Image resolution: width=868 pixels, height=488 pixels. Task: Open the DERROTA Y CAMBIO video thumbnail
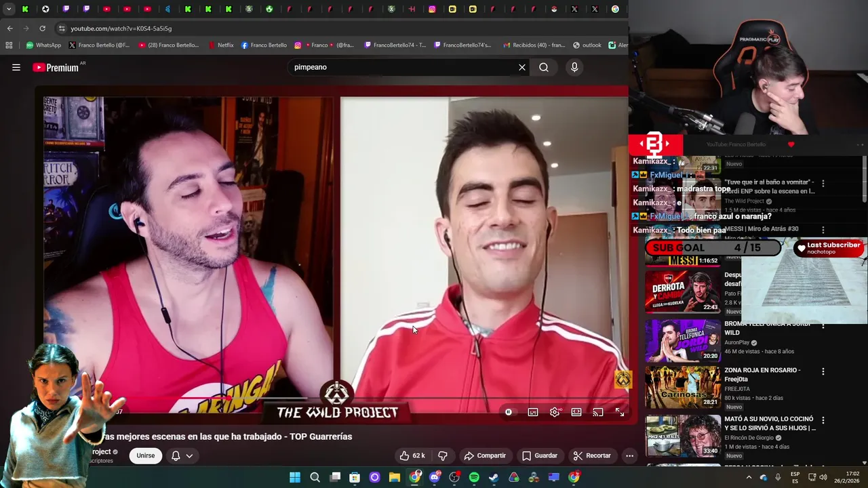pyautogui.click(x=682, y=291)
